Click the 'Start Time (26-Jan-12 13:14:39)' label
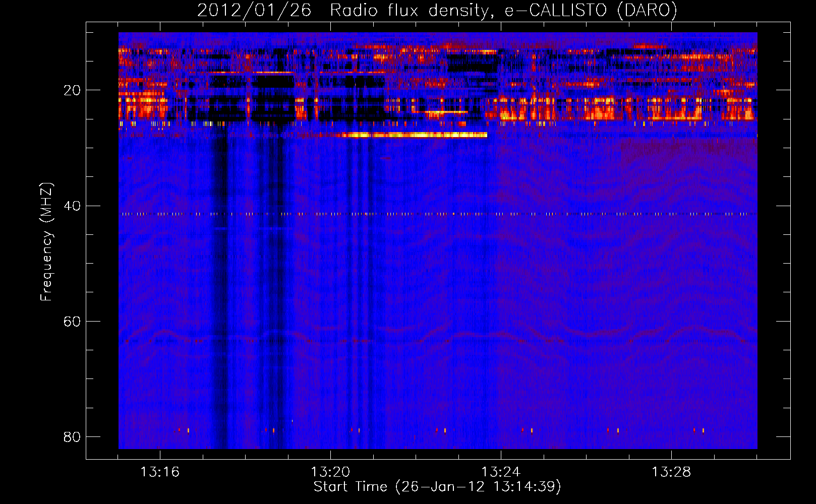This screenshot has width=816, height=504. pyautogui.click(x=437, y=487)
